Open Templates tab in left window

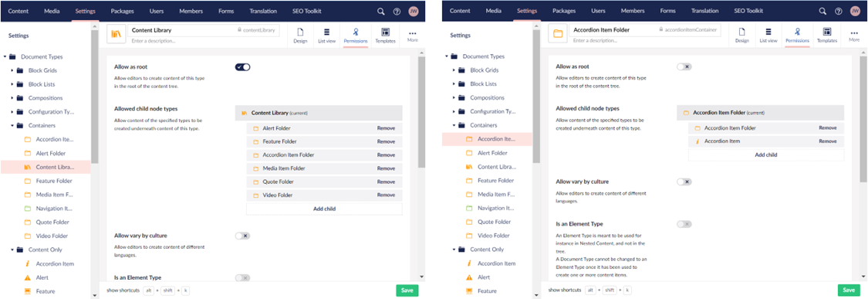pos(385,36)
